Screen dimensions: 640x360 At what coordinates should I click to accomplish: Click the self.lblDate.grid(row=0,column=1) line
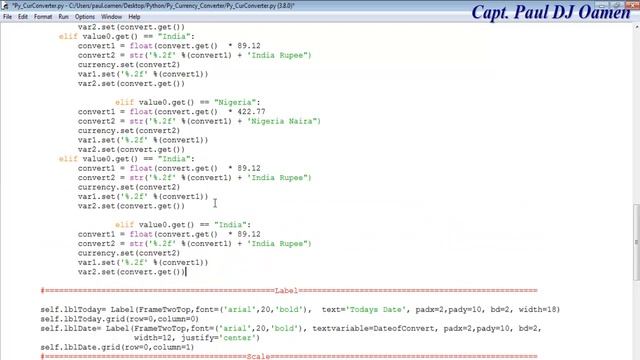point(117,347)
